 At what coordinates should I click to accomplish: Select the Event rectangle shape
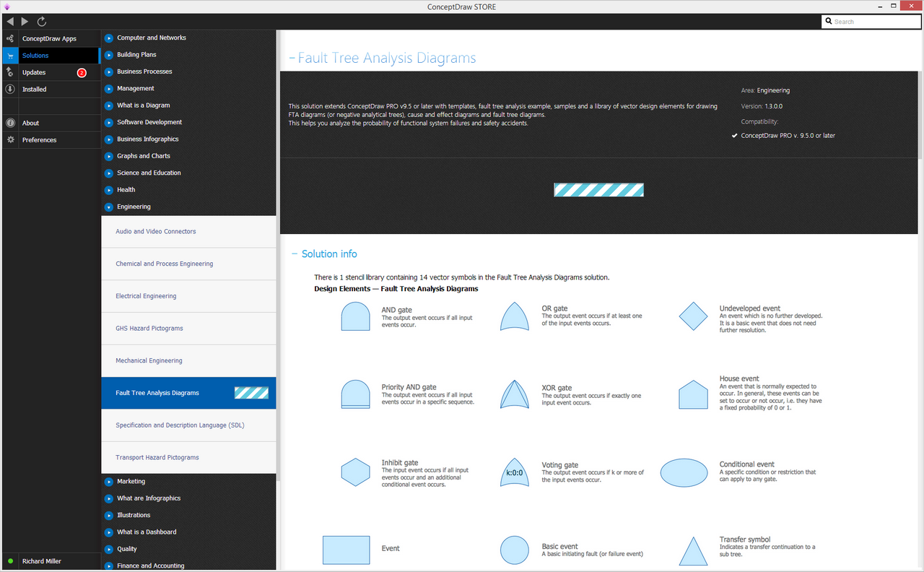[x=346, y=550]
